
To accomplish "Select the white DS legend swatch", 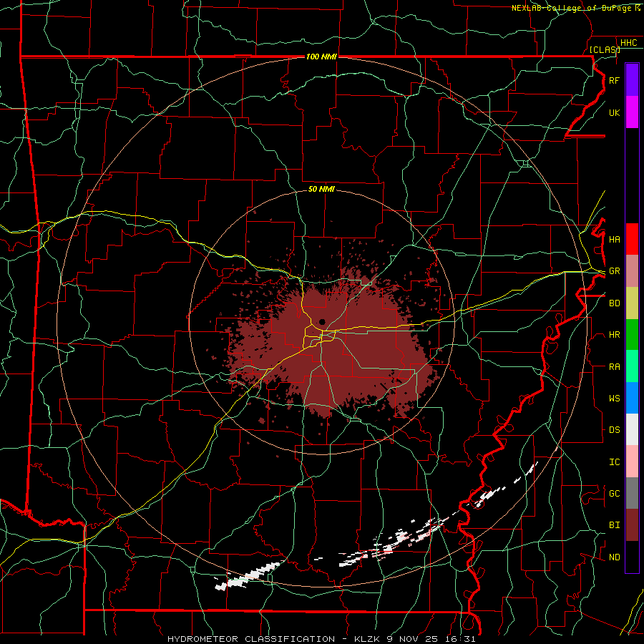I will click(x=632, y=429).
